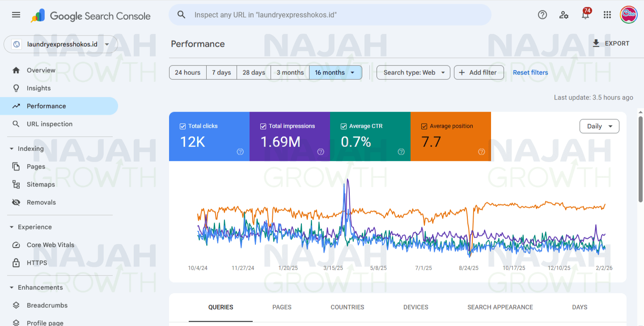The height and width of the screenshot is (326, 644).
Task: Click the "Last update: 3.5 hours ago" text
Action: click(593, 97)
